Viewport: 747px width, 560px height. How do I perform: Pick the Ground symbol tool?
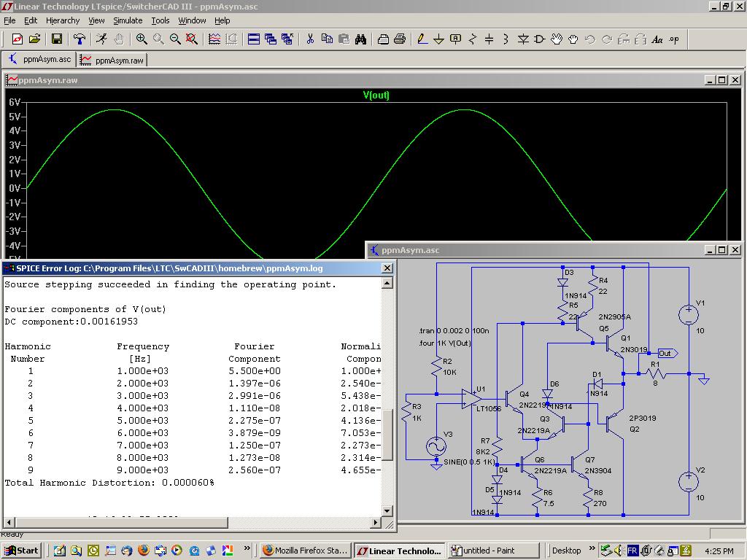(x=439, y=39)
